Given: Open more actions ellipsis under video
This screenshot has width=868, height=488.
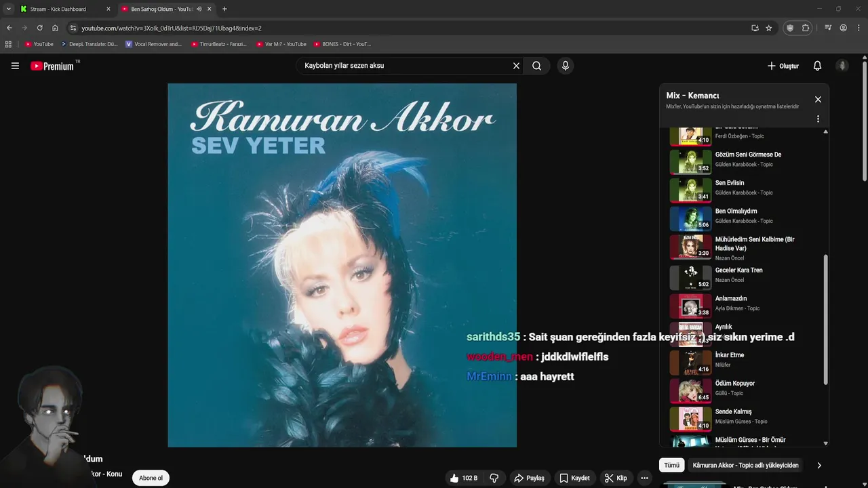Looking at the screenshot, I should click(x=644, y=478).
